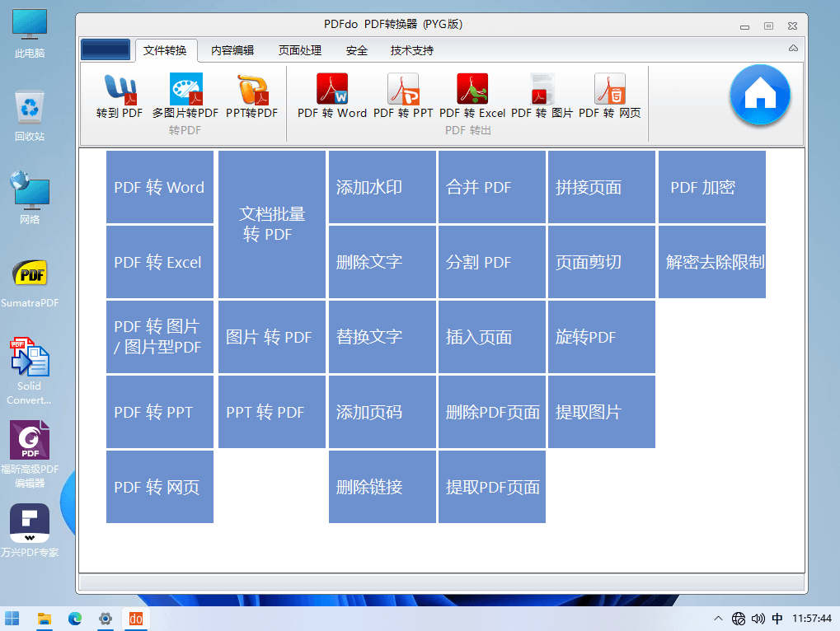This screenshot has height=631, width=840.
Task: Click the 转到 PDF ribbon icon
Action: point(120,96)
